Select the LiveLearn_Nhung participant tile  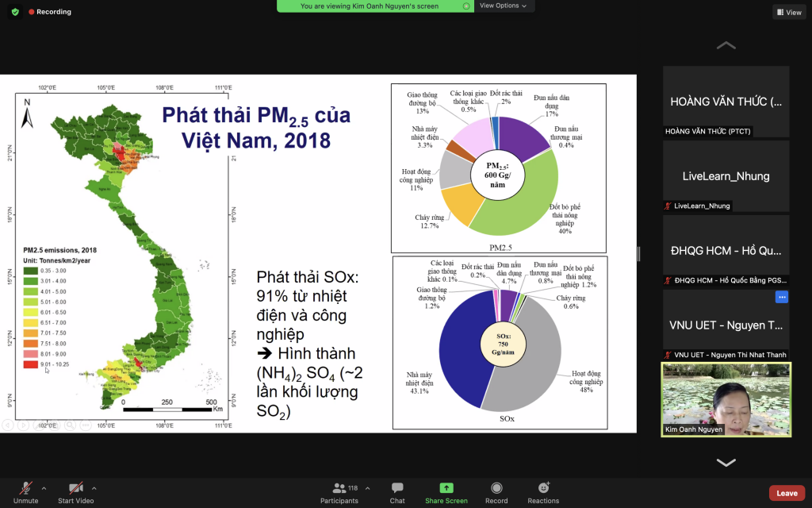726,176
